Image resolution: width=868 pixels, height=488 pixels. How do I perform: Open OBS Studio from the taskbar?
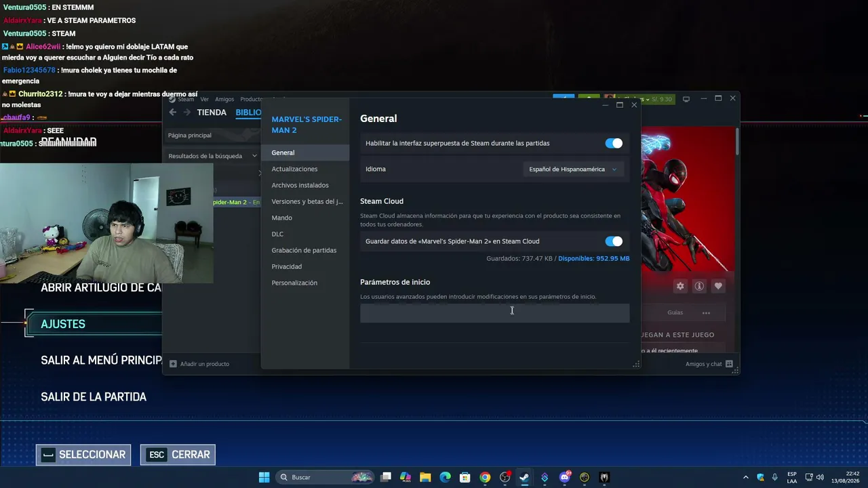505,477
